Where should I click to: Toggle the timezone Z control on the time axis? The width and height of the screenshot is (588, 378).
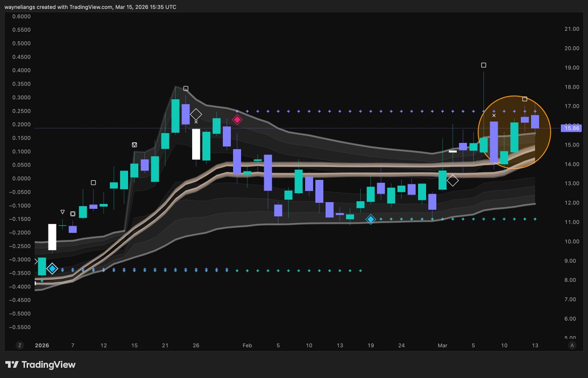19,345
